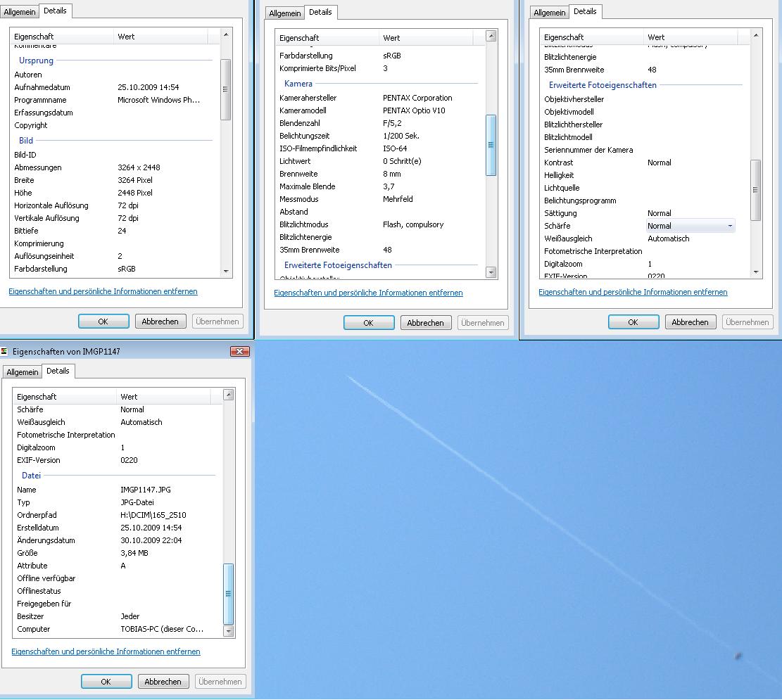
Task: Click Wert column header in IMGP1147 window
Action: tap(163, 397)
